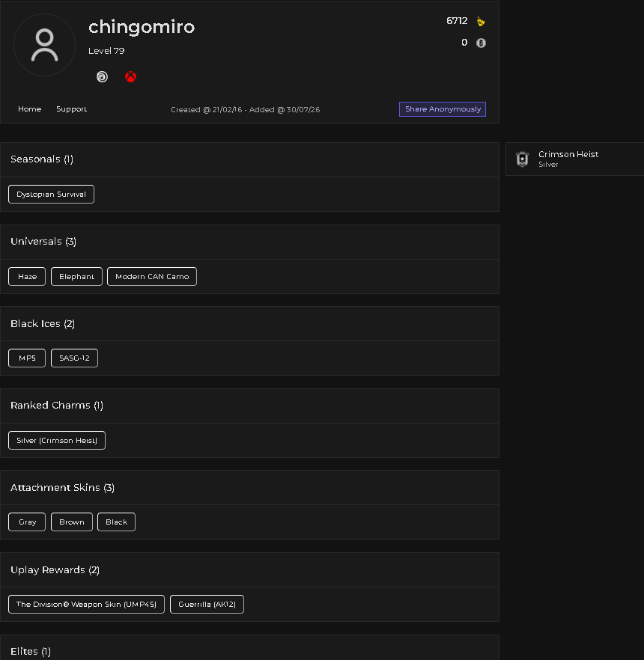Click the Seasonals (1) section header
This screenshot has height=660, width=644.
250,159
